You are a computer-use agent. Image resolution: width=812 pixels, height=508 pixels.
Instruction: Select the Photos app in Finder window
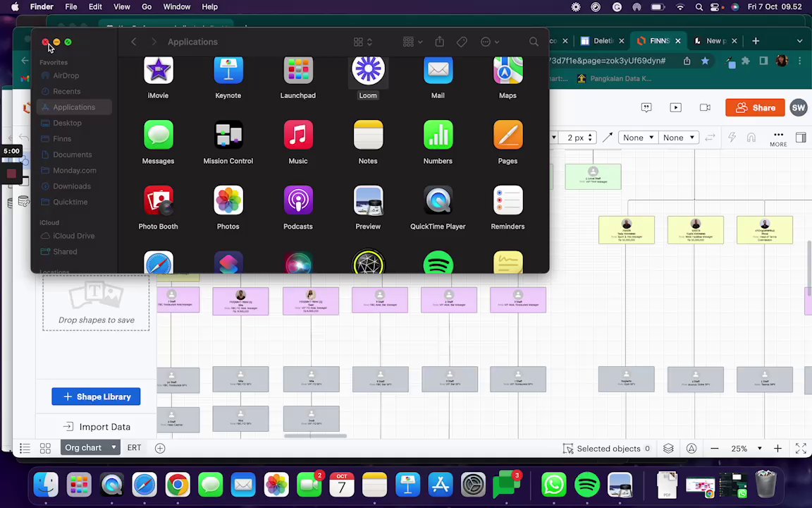(x=228, y=200)
